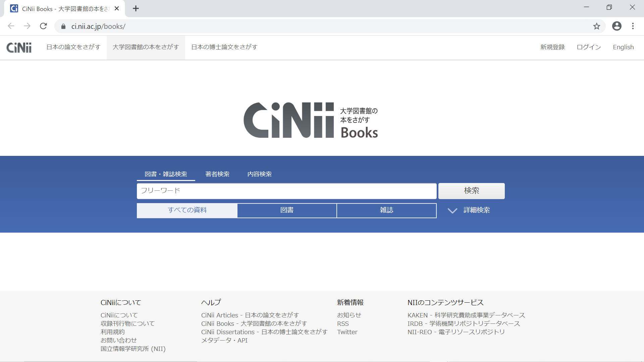Viewport: 644px width, 362px height.
Task: Switch to 著者検索 tab
Action: [217, 174]
